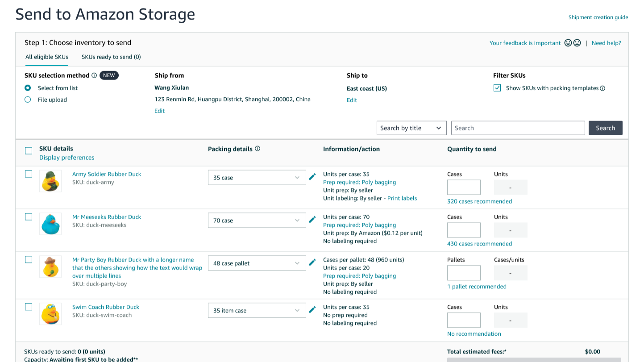Click the Need help? link
This screenshot has height=362, width=644.
point(606,43)
